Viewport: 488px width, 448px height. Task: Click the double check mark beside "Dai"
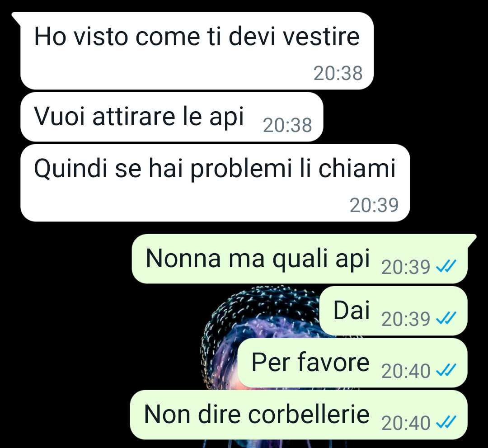point(446,319)
